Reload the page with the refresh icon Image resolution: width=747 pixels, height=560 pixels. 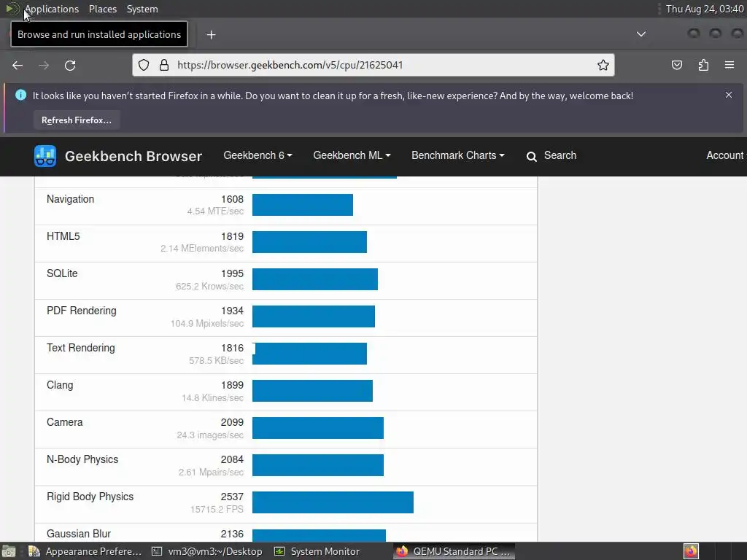point(70,65)
